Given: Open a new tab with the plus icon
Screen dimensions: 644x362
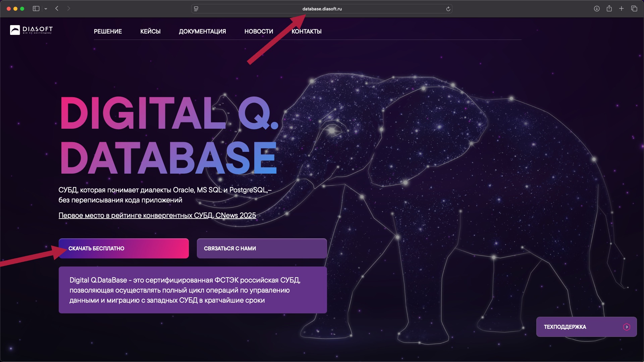Looking at the screenshot, I should tap(622, 8).
